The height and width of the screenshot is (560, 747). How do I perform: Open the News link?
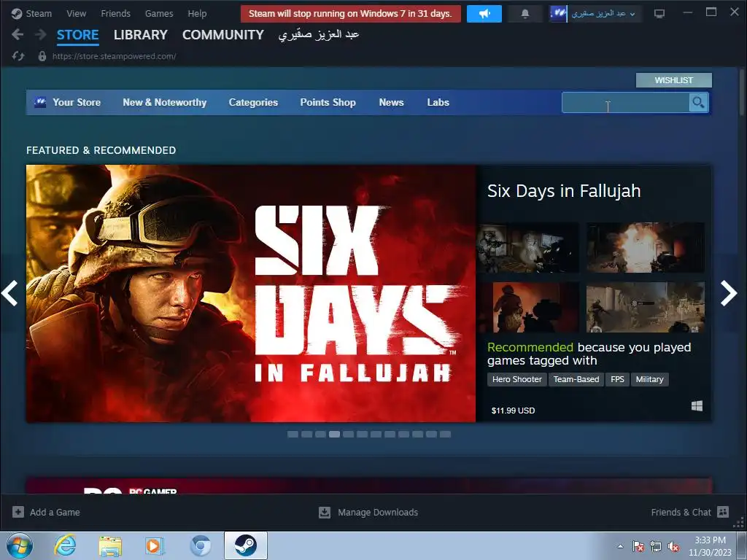[391, 102]
